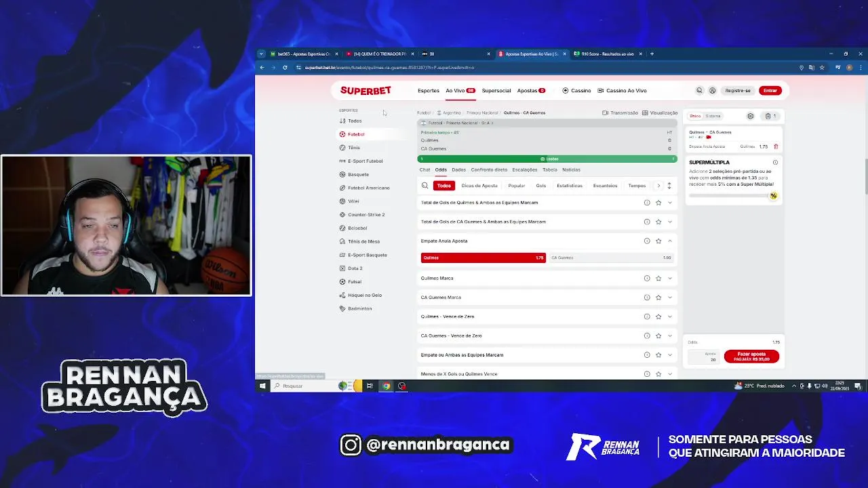
Task: Open the Windows notification center
Action: (x=857, y=386)
